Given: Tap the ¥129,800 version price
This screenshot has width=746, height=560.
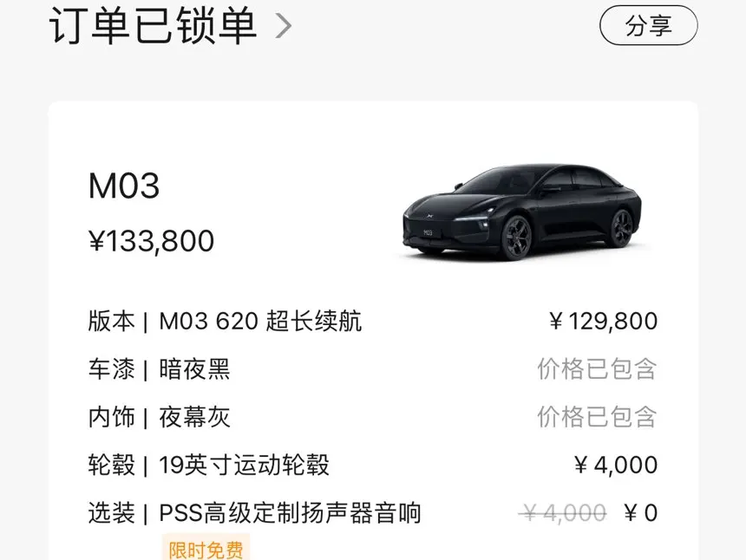Looking at the screenshot, I should point(603,321).
